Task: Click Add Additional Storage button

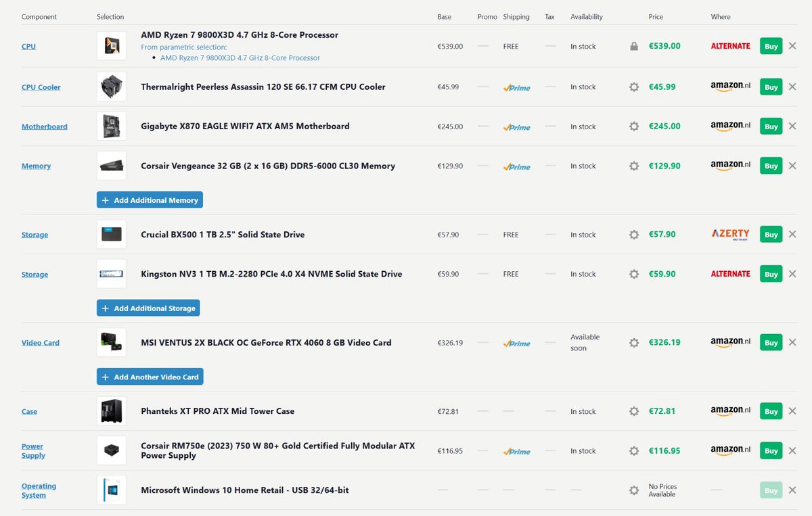Action: point(148,308)
